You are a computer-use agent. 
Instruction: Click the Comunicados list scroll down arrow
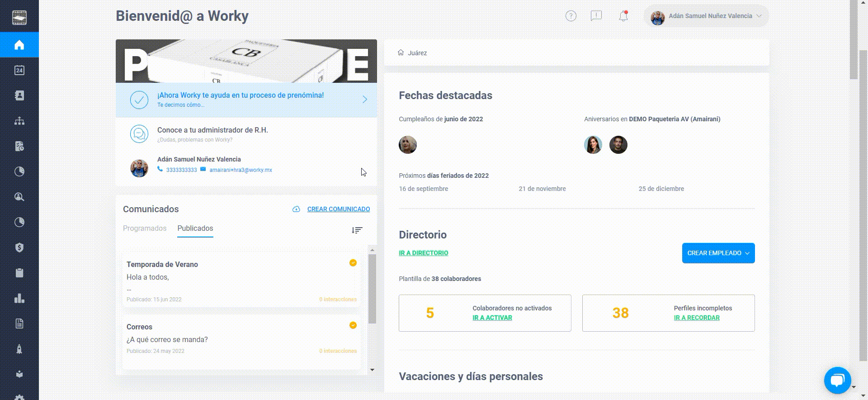tap(372, 370)
